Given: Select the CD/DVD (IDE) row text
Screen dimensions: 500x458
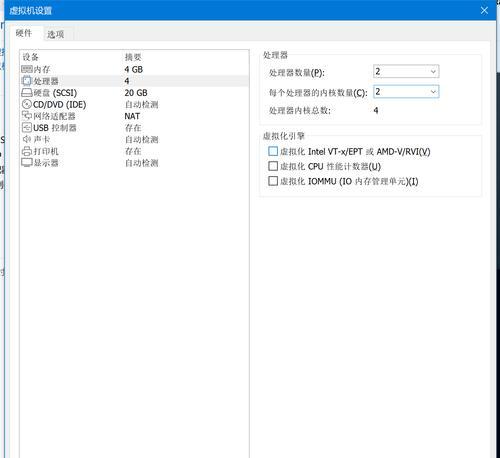Looking at the screenshot, I should coord(60,105).
